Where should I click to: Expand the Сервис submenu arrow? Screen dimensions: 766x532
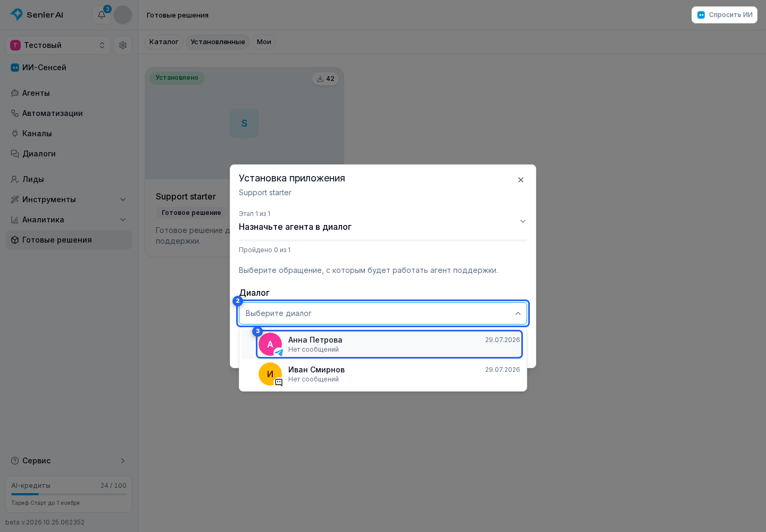tap(123, 461)
